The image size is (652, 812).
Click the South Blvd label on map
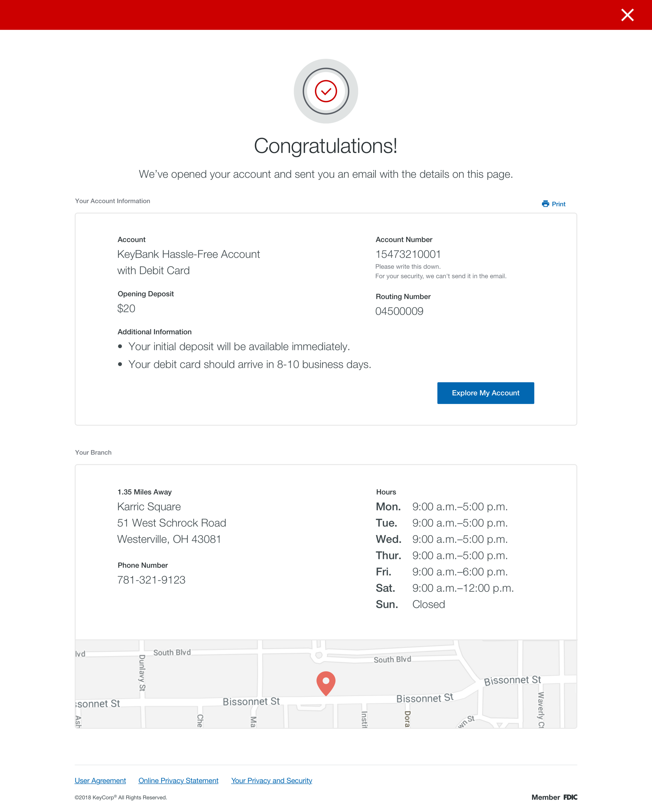(x=172, y=652)
